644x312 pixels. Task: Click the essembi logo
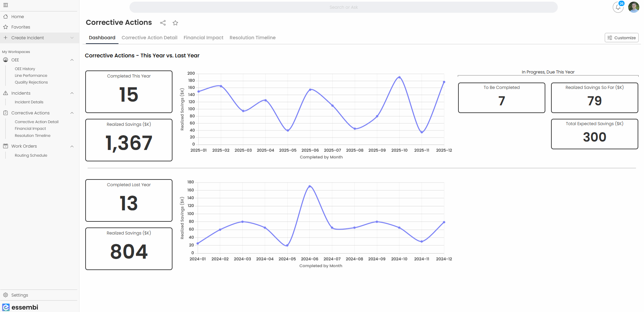(20, 307)
